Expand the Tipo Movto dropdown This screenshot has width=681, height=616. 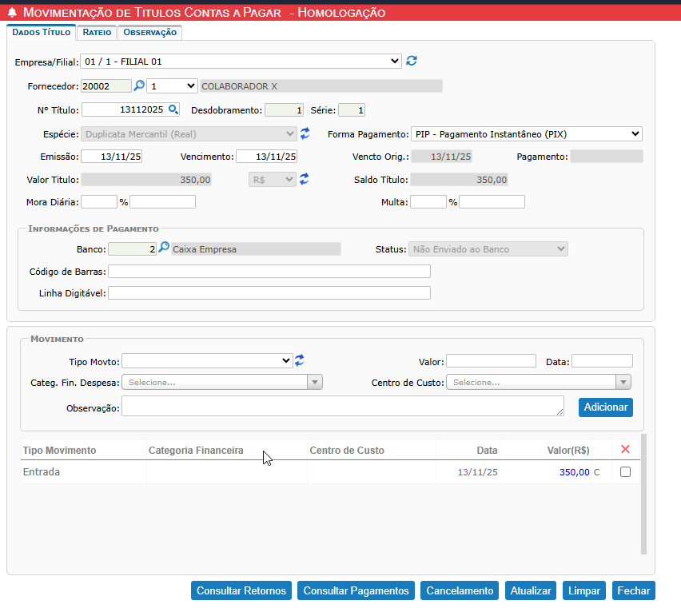pyautogui.click(x=207, y=361)
